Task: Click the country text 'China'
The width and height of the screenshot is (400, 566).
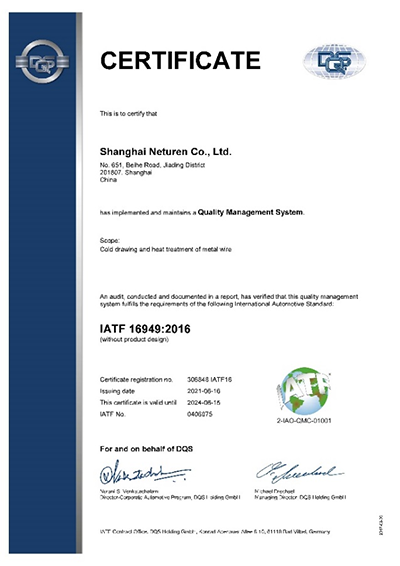Action: coord(108,180)
